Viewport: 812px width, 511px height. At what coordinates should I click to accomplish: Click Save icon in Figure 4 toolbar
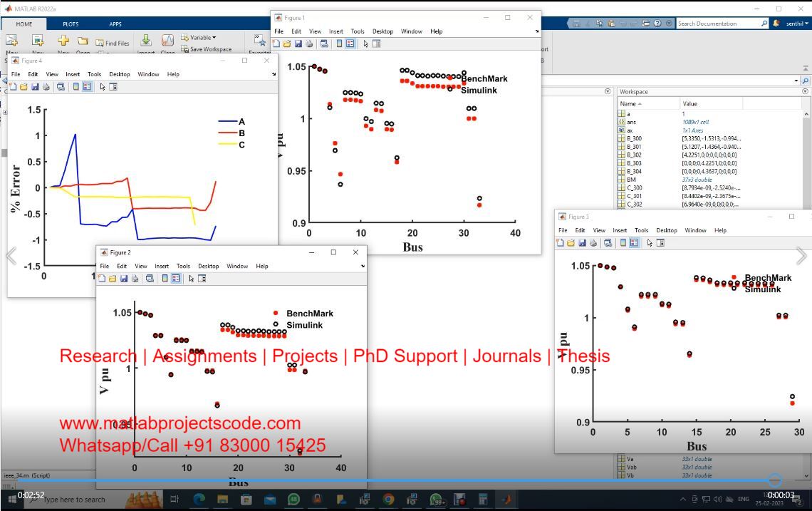[35, 87]
